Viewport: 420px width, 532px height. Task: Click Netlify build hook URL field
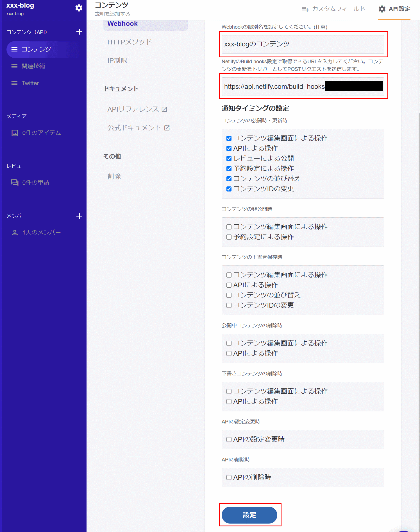pyautogui.click(x=303, y=86)
